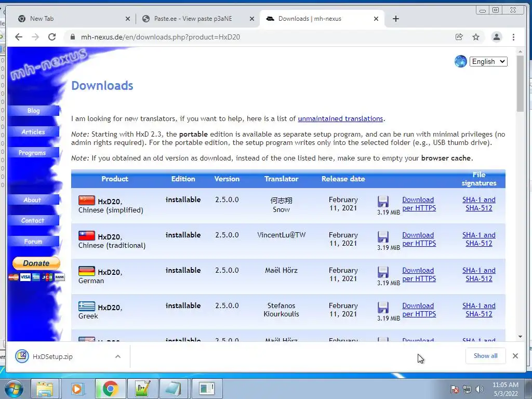Click the forward navigation arrow
The width and height of the screenshot is (532, 399).
[35, 37]
